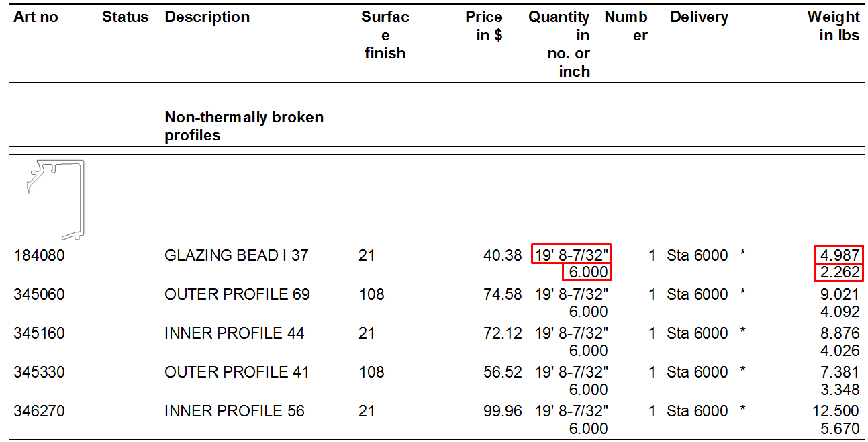Click the highlighted 4.987 weight value
Image resolution: width=868 pixels, height=442 pixels.
(x=838, y=255)
